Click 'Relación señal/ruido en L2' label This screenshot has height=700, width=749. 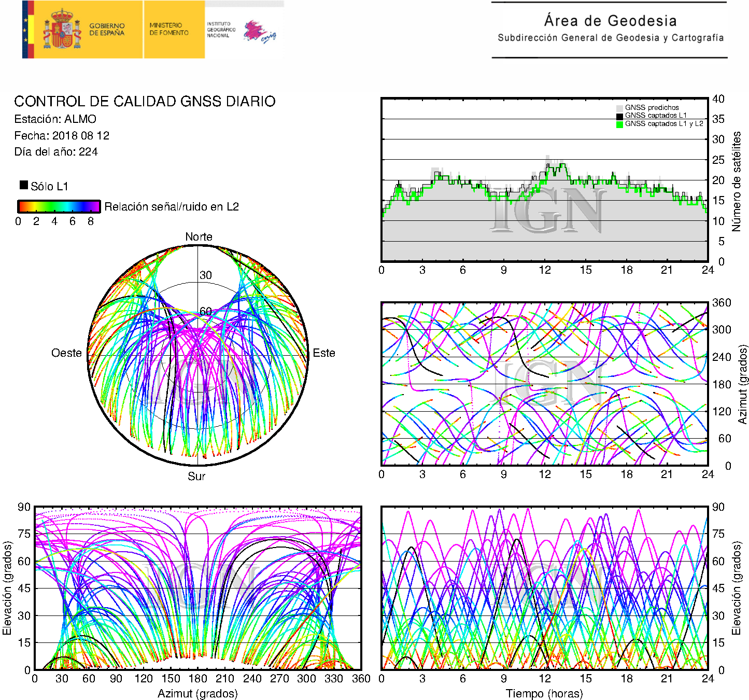tap(172, 206)
